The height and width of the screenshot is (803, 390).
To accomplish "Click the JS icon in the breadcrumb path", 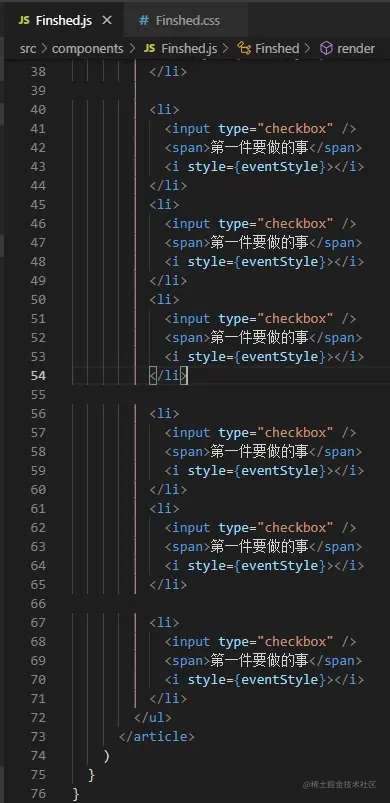I will coord(149,49).
